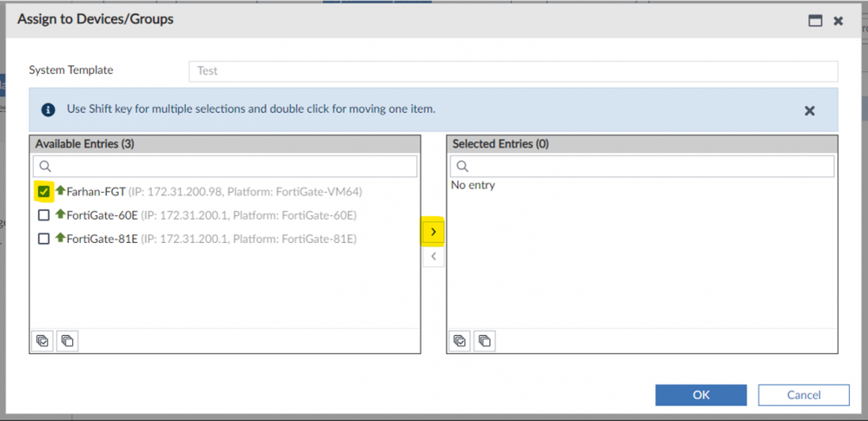Click the Available Entries search field

pyautogui.click(x=235, y=166)
